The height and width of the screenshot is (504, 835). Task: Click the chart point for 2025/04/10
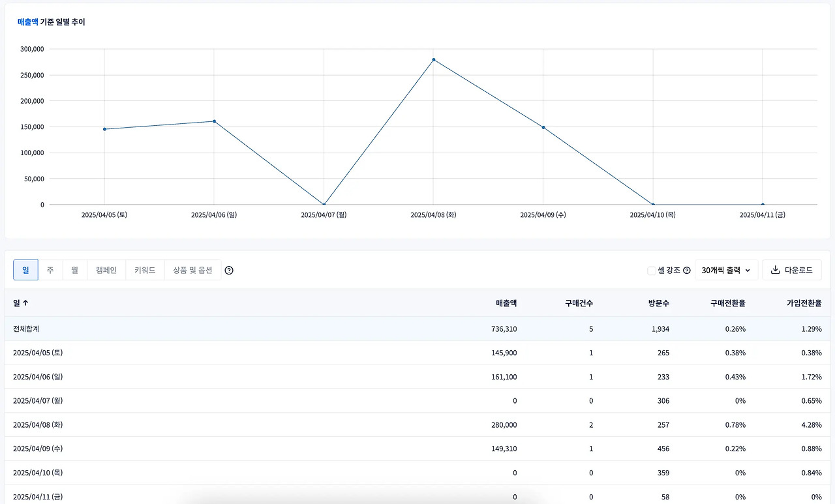pyautogui.click(x=653, y=205)
